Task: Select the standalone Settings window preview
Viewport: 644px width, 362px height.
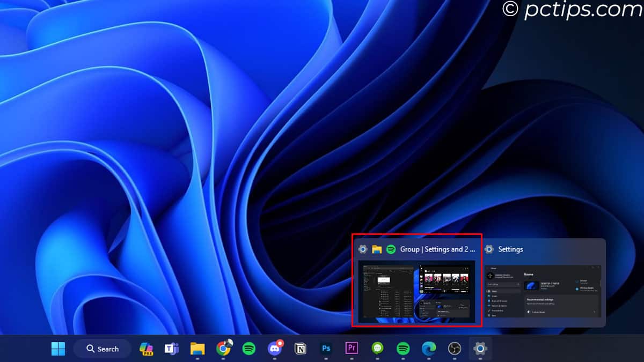Action: click(x=542, y=292)
